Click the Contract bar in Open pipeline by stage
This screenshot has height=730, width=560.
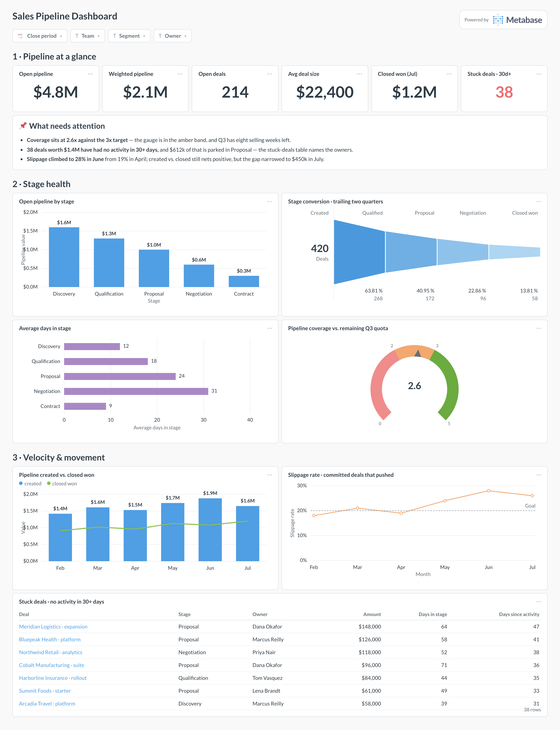(x=244, y=281)
